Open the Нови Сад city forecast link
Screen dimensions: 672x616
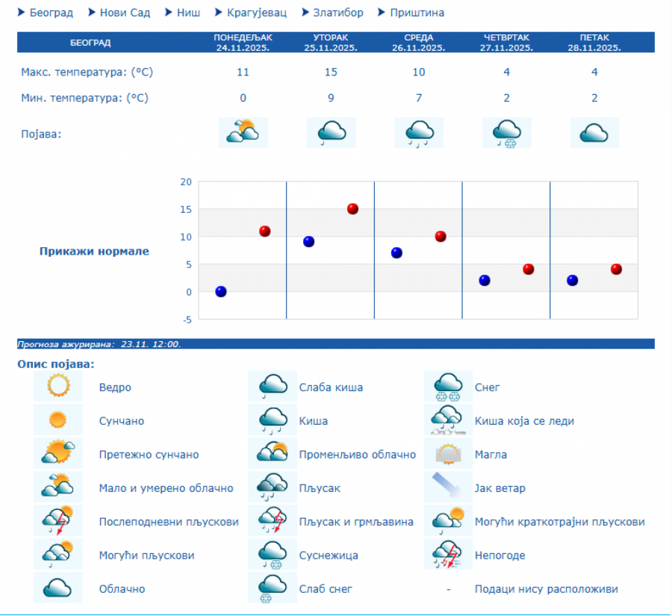tap(125, 13)
